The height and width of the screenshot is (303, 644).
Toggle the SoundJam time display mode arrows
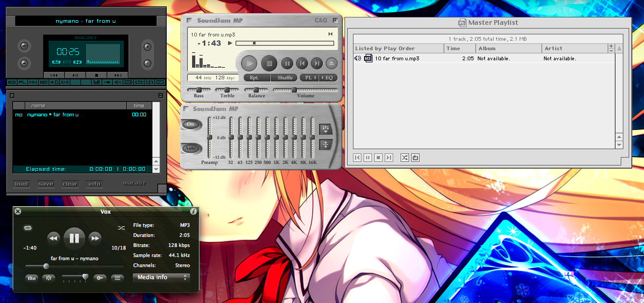(x=330, y=34)
